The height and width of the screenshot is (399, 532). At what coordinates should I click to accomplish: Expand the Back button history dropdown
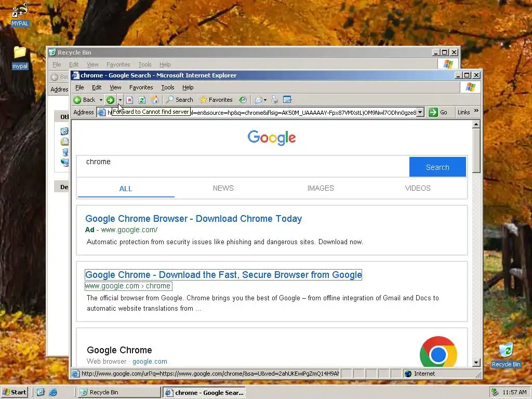101,100
